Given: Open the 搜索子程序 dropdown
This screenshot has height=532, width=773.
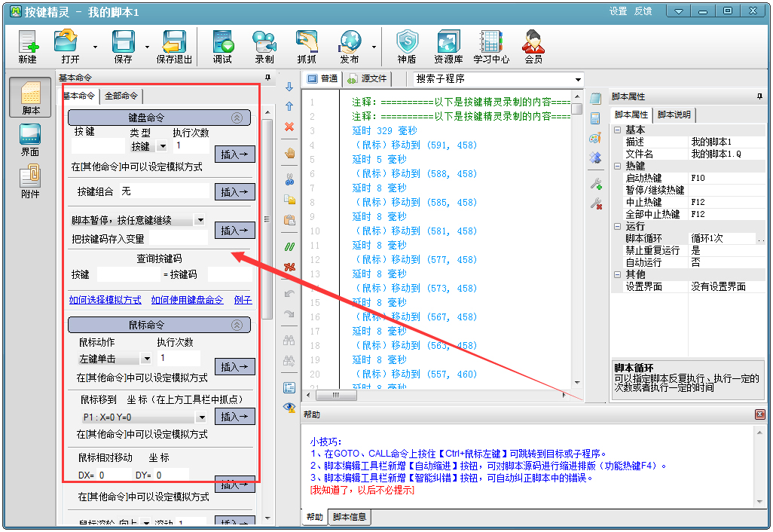Looking at the screenshot, I should coord(578,79).
